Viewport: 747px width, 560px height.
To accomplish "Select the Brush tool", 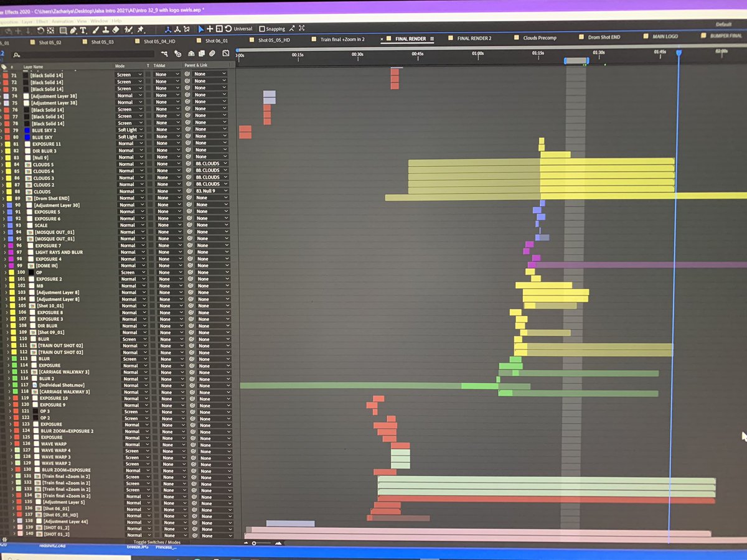I will (95, 30).
